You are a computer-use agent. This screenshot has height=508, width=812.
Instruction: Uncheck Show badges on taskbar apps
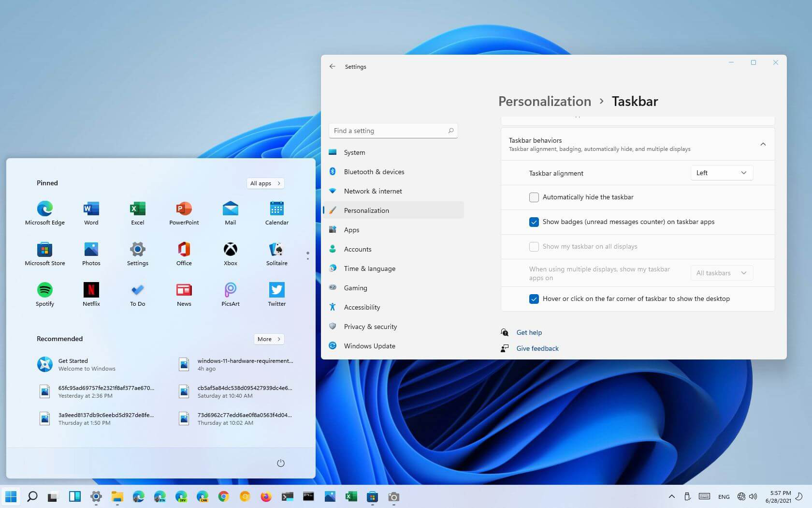click(534, 222)
